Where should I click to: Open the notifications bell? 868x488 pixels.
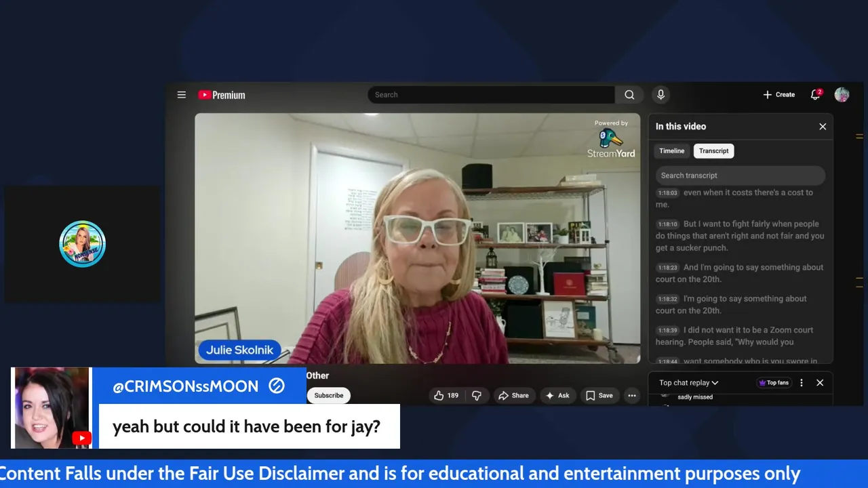pos(816,95)
